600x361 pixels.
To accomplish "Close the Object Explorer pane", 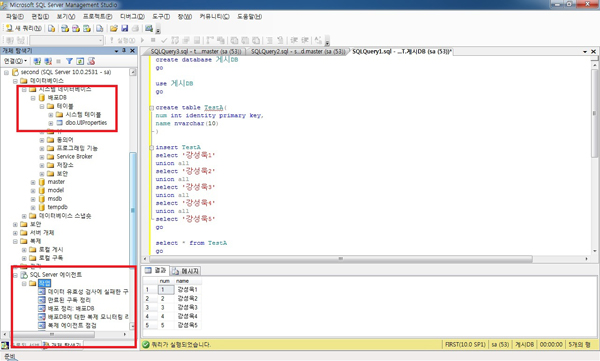I will [x=132, y=51].
